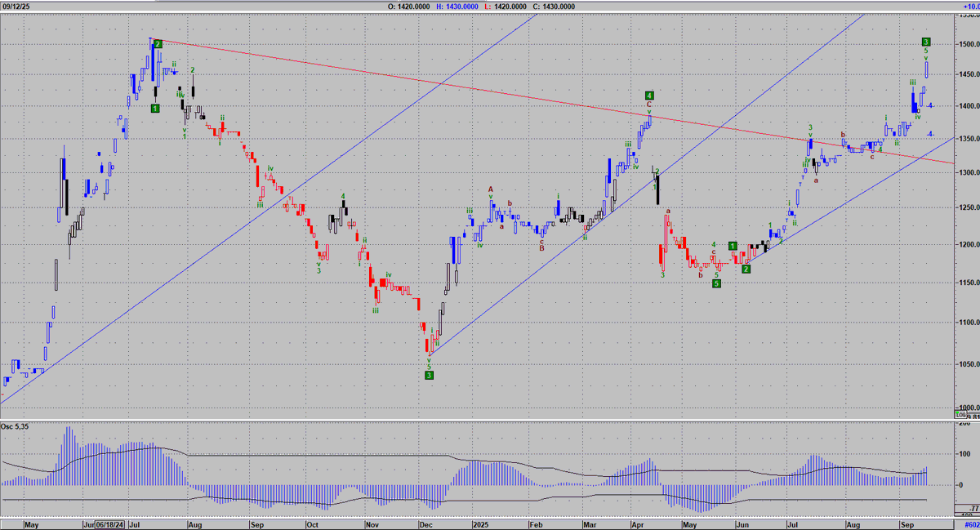Click green wave 3 box at December low
The width and height of the screenshot is (980, 530).
point(429,375)
